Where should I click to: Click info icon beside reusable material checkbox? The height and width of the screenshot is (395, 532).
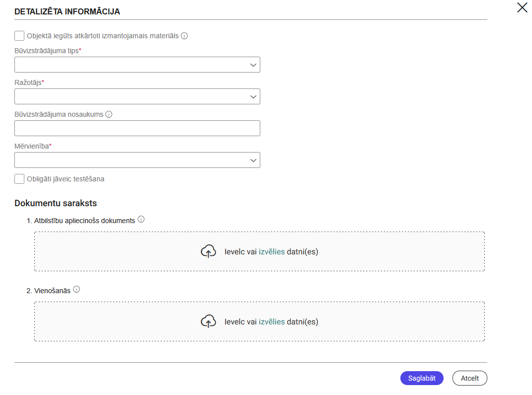[x=184, y=36]
